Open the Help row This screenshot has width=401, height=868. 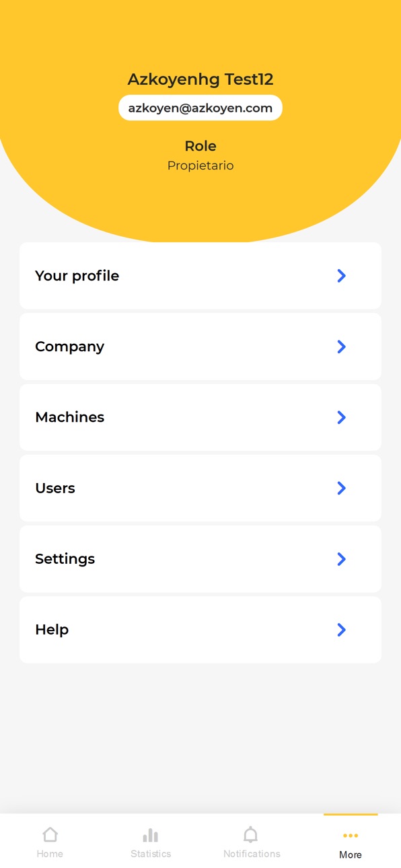coord(200,630)
